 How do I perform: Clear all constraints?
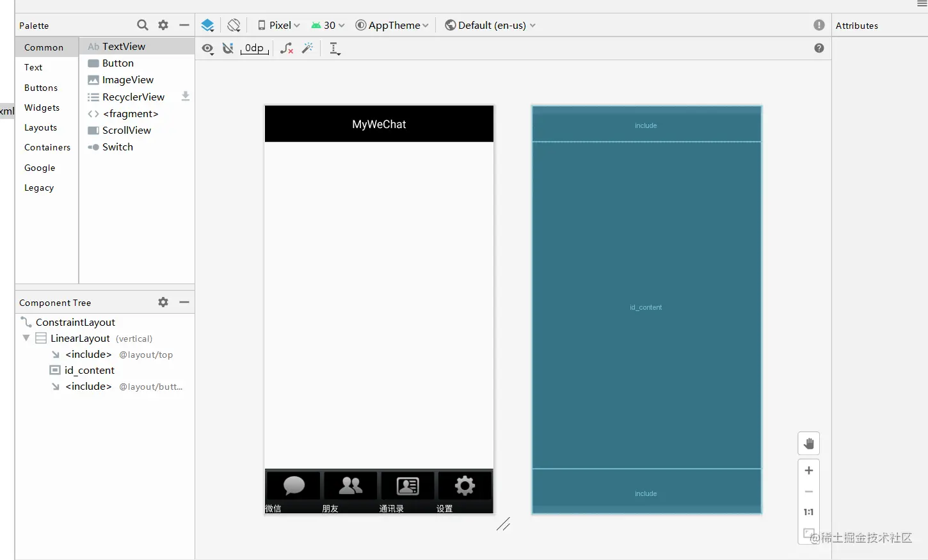tap(287, 49)
